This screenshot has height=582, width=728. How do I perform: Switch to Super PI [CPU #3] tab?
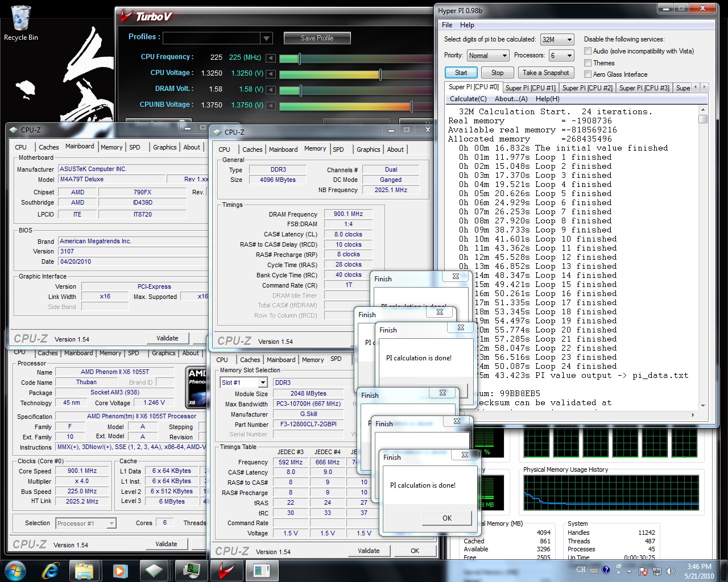point(644,88)
